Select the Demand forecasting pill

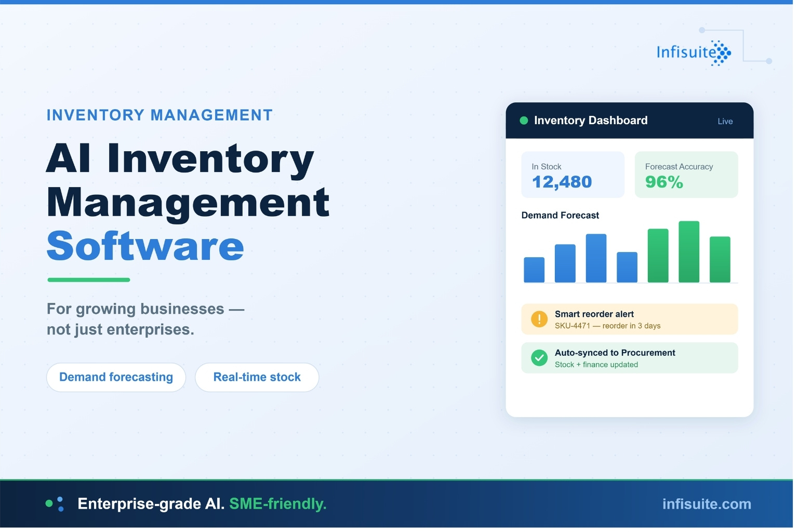click(116, 377)
